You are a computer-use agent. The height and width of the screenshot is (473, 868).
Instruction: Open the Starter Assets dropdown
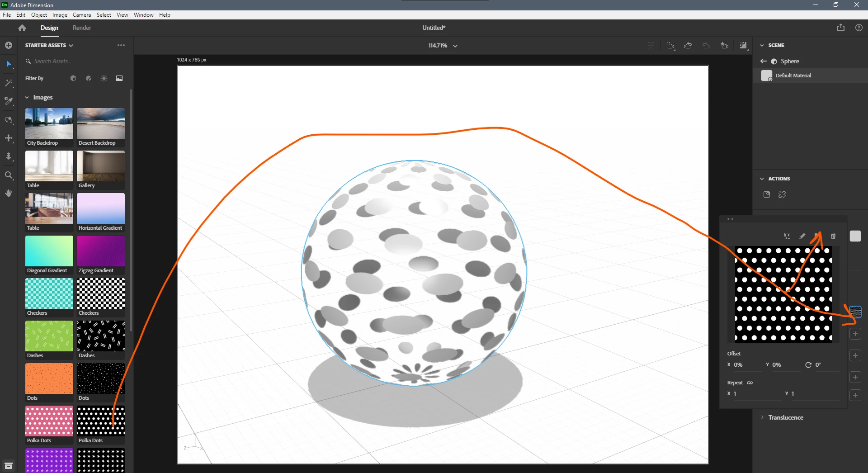coord(49,45)
